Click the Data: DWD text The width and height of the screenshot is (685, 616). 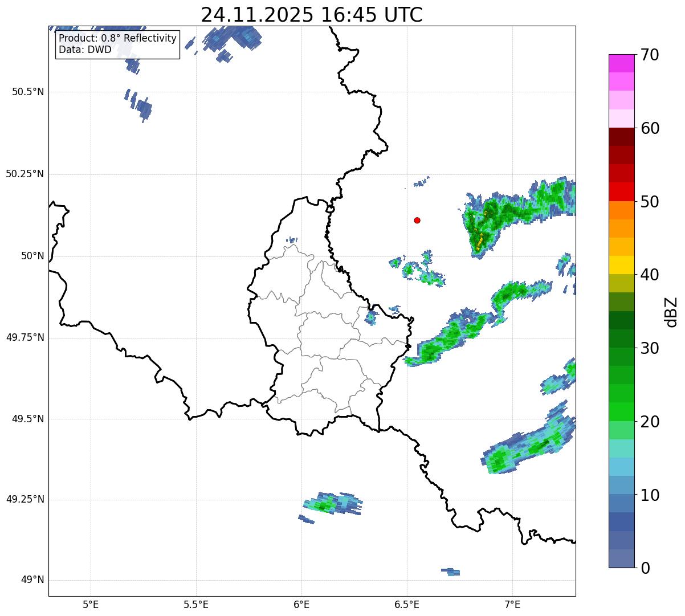85,50
